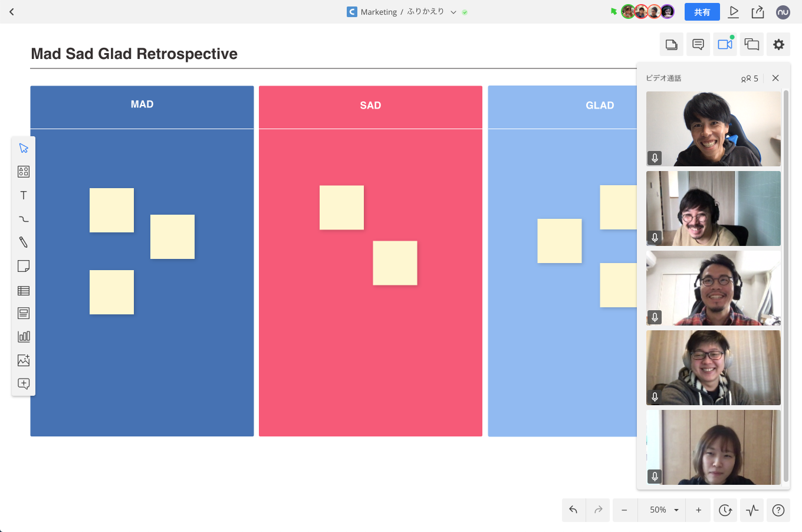
Task: Open the insert image tool
Action: pyautogui.click(x=24, y=360)
